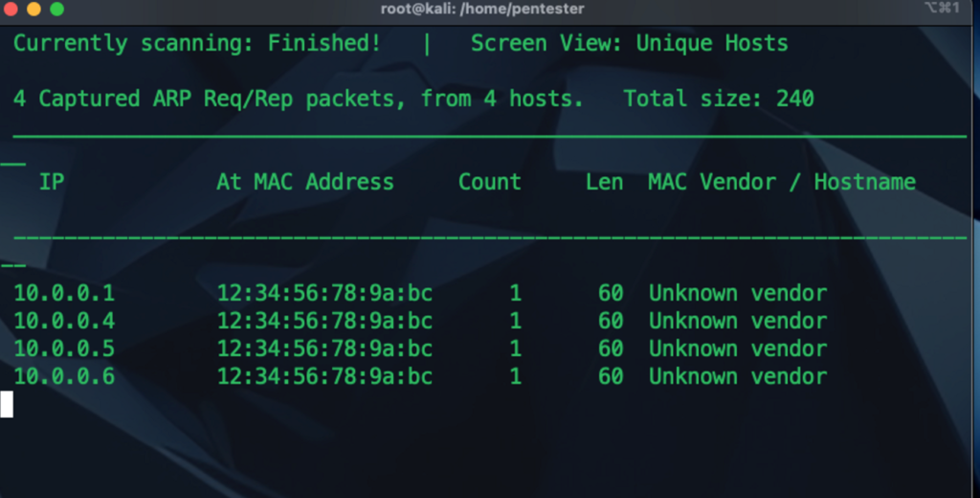Viewport: 980px width, 498px height.
Task: Click the white terminal cursor block
Action: click(7, 404)
